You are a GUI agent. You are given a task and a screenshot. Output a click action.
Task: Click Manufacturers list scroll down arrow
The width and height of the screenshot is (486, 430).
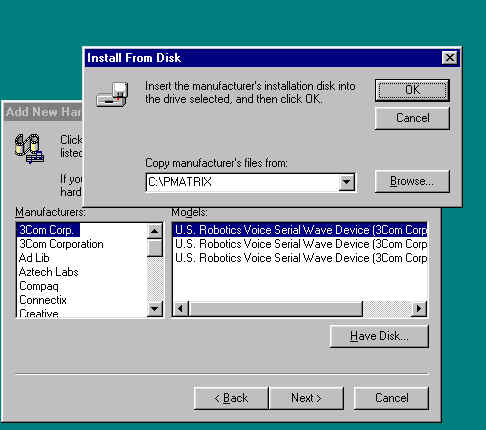coord(155,309)
